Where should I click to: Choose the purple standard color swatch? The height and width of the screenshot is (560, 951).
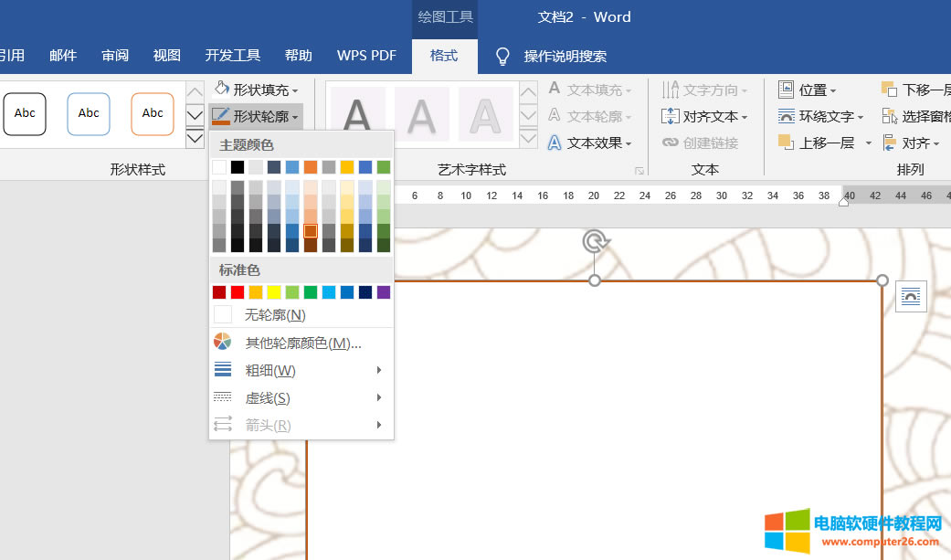(x=384, y=292)
